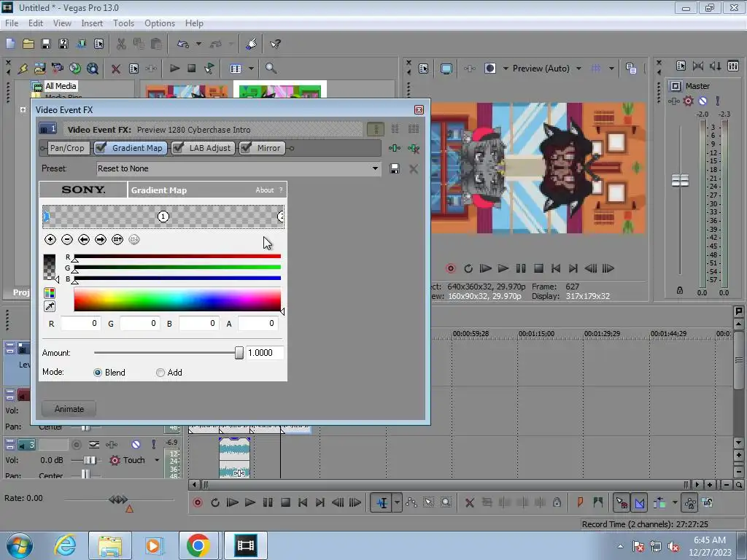Switch color space with RGB grid icon
The width and height of the screenshot is (747, 560).
[50, 293]
